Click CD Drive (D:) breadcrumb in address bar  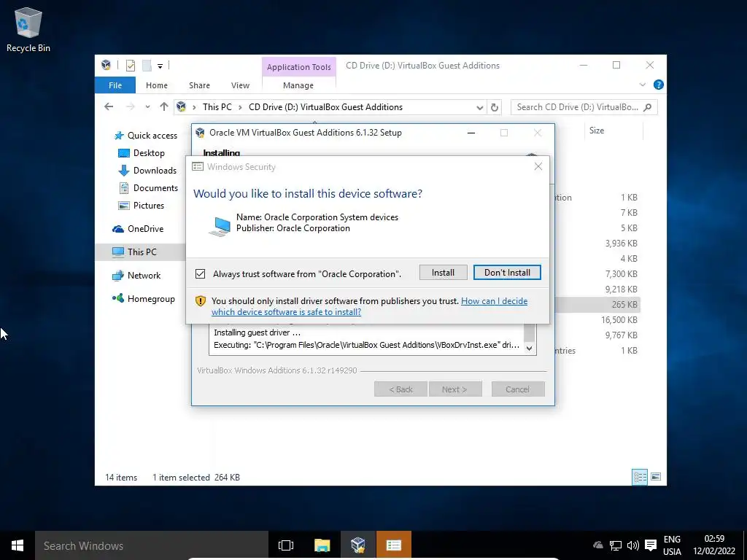pyautogui.click(x=325, y=107)
